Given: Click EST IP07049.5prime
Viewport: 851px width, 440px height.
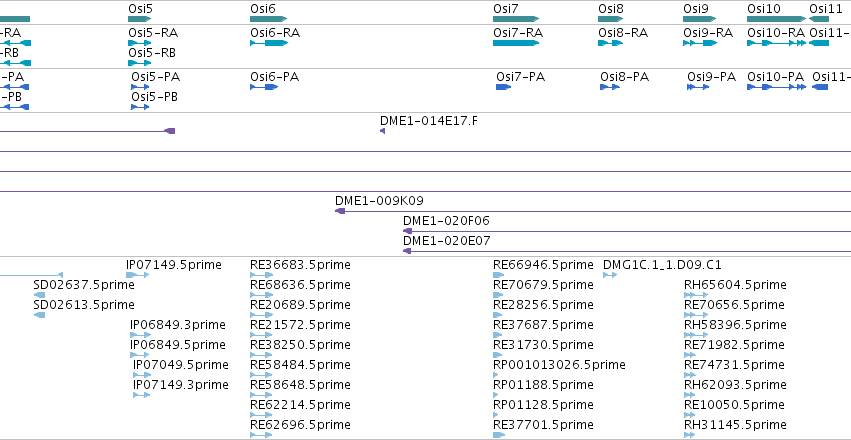Looking at the screenshot, I should tap(142, 375).
